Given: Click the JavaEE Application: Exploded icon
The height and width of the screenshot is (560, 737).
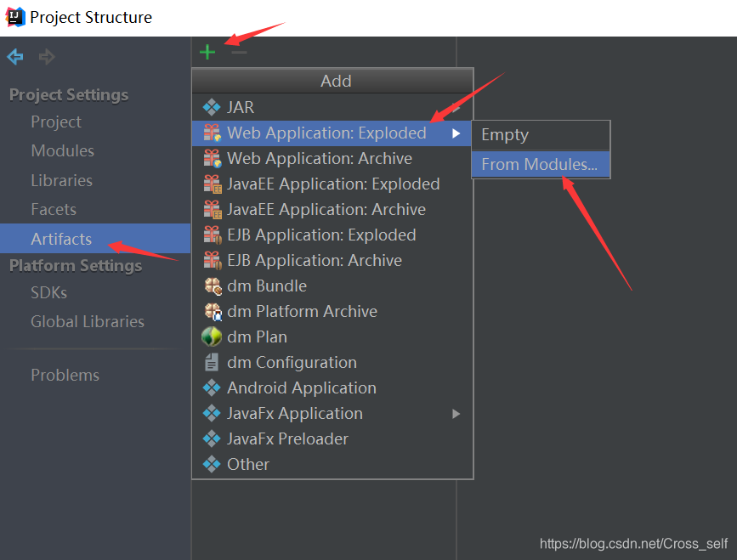Looking at the screenshot, I should click(x=212, y=184).
